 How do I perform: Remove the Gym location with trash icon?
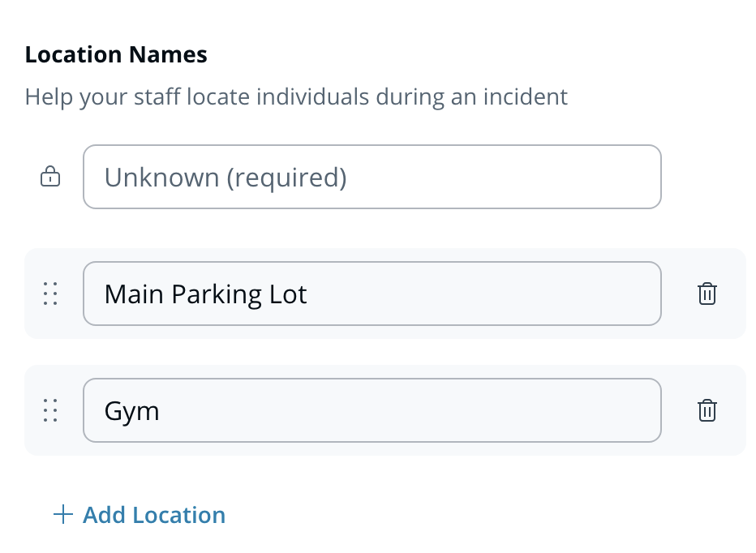pos(707,410)
